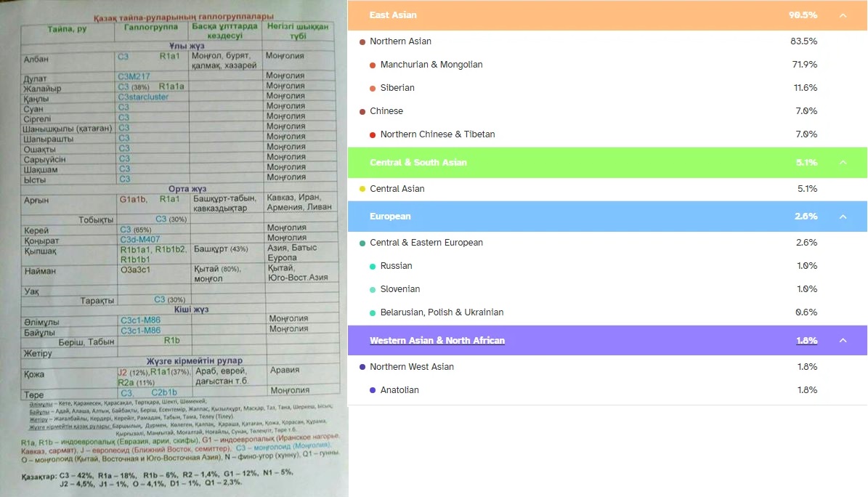The width and height of the screenshot is (868, 497).
Task: Click the 11.6% Siberian value
Action: coord(806,87)
